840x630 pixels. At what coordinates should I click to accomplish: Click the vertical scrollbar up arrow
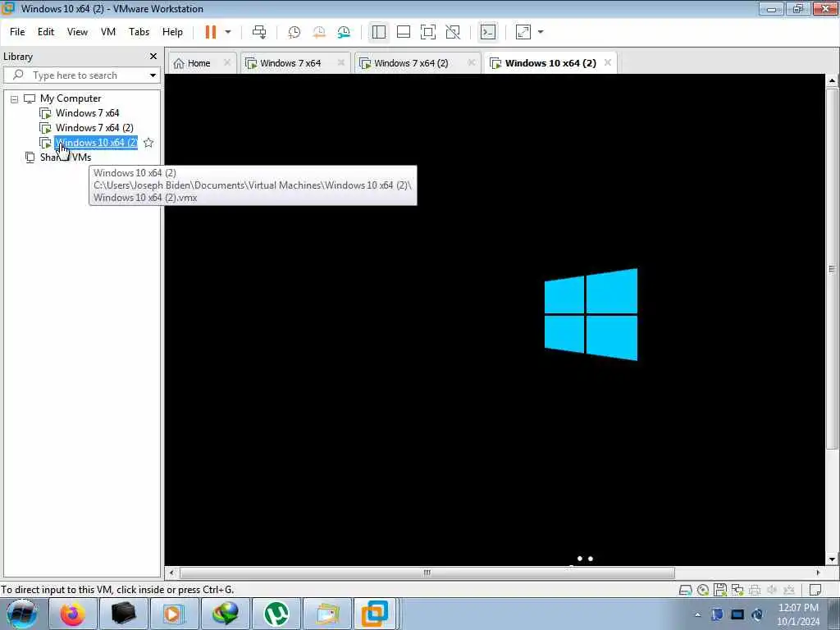pyautogui.click(x=832, y=81)
